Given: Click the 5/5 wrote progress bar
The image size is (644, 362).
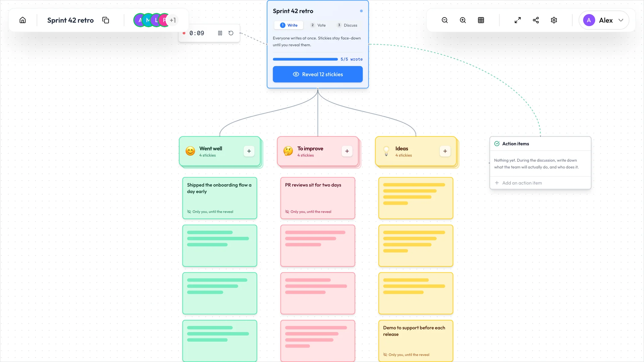Looking at the screenshot, I should pyautogui.click(x=305, y=59).
